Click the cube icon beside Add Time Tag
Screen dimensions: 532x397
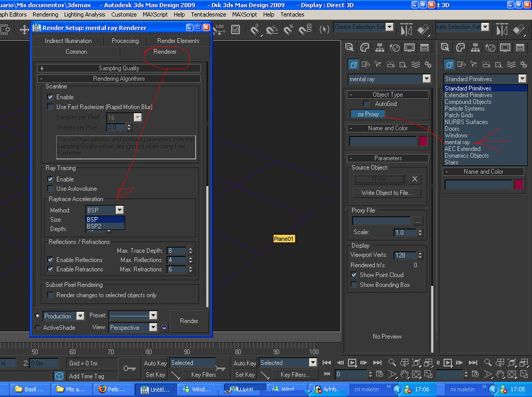pos(59,376)
